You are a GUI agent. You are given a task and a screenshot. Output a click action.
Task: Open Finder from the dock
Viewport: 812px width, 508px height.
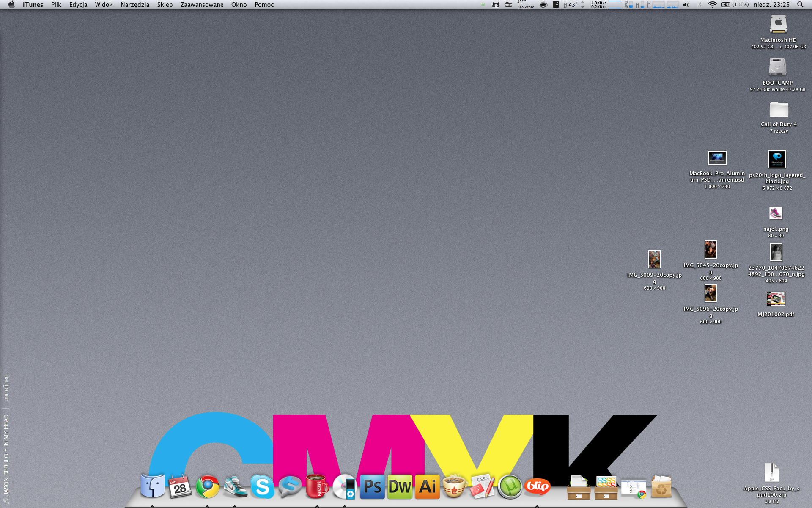click(152, 486)
